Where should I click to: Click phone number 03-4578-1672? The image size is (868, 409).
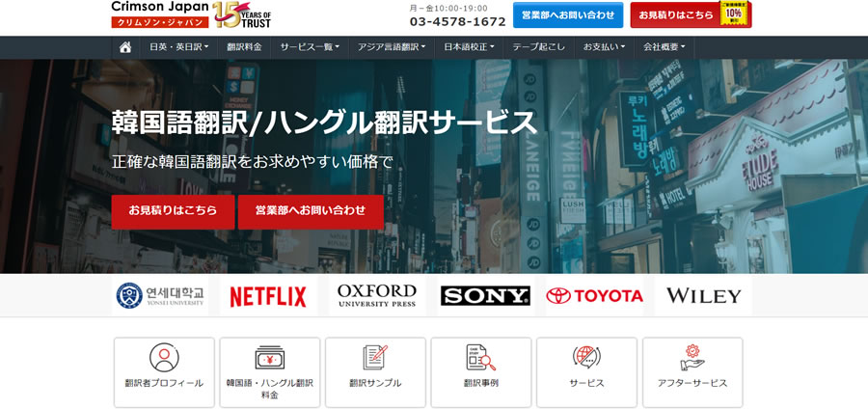click(457, 21)
